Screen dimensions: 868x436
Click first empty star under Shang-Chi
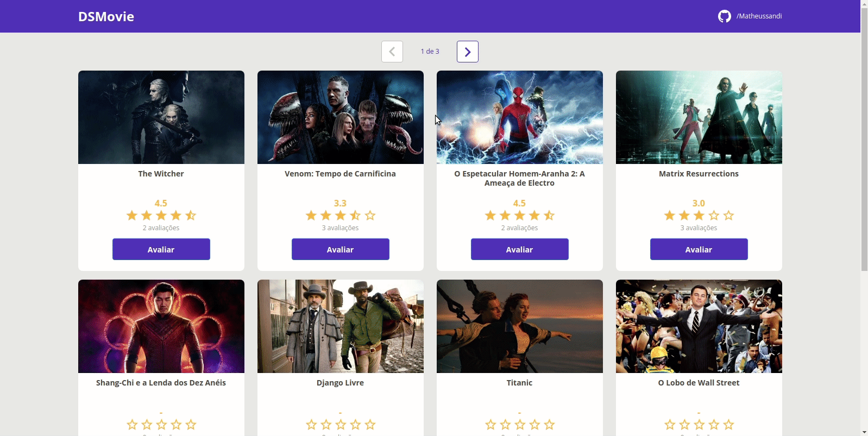coord(132,425)
